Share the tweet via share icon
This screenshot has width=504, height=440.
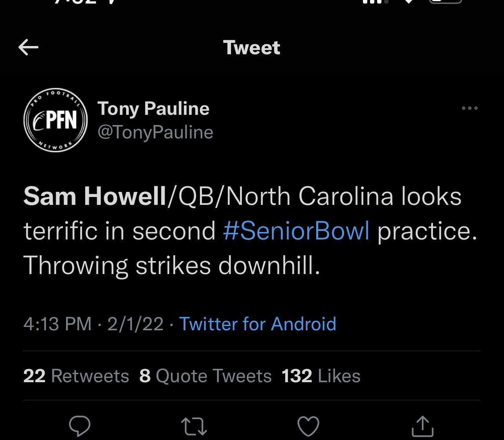tap(423, 426)
